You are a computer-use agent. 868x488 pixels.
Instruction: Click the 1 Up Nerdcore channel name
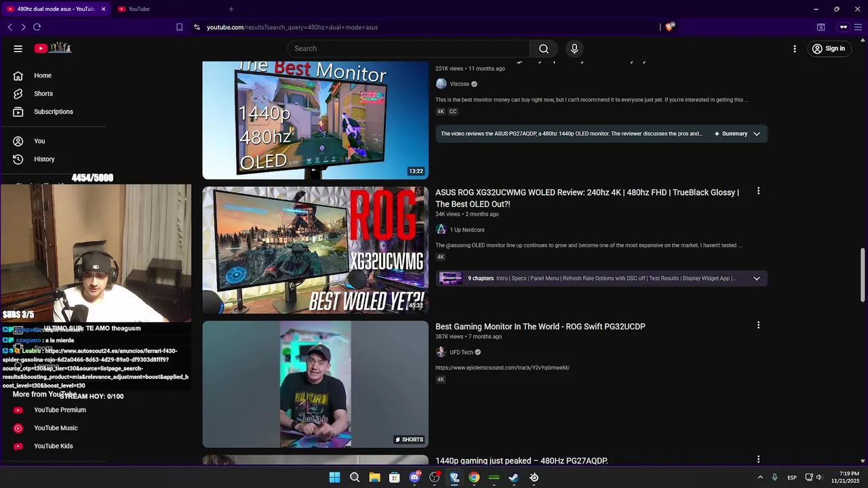467,230
